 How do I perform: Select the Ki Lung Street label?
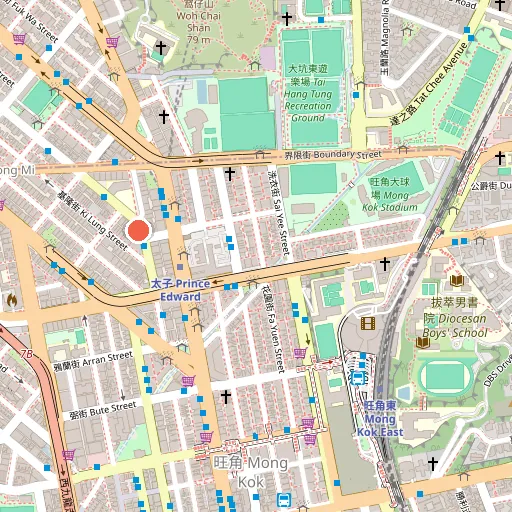click(x=92, y=221)
